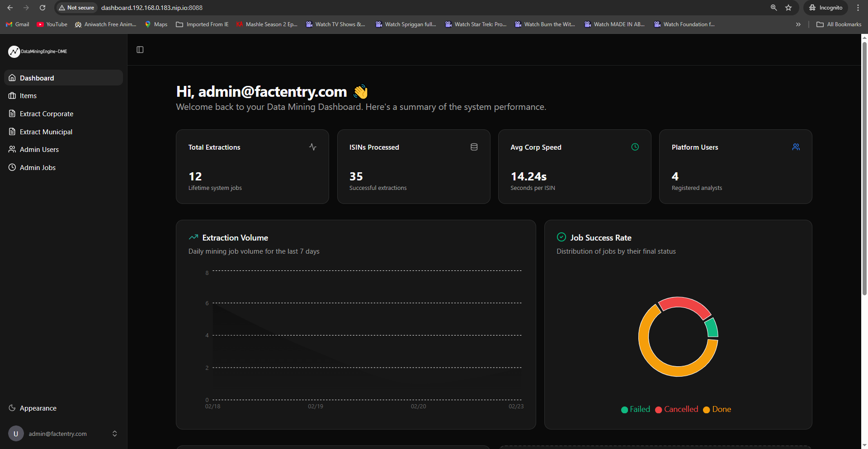Toggle Appearance theme option
The width and height of the screenshot is (868, 449).
(x=63, y=408)
